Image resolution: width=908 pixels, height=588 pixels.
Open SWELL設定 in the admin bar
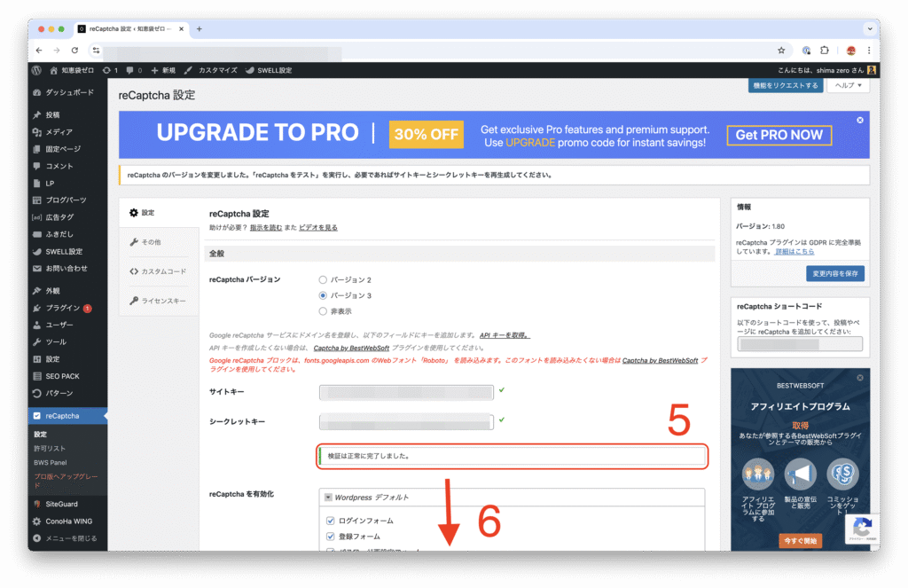coord(269,70)
